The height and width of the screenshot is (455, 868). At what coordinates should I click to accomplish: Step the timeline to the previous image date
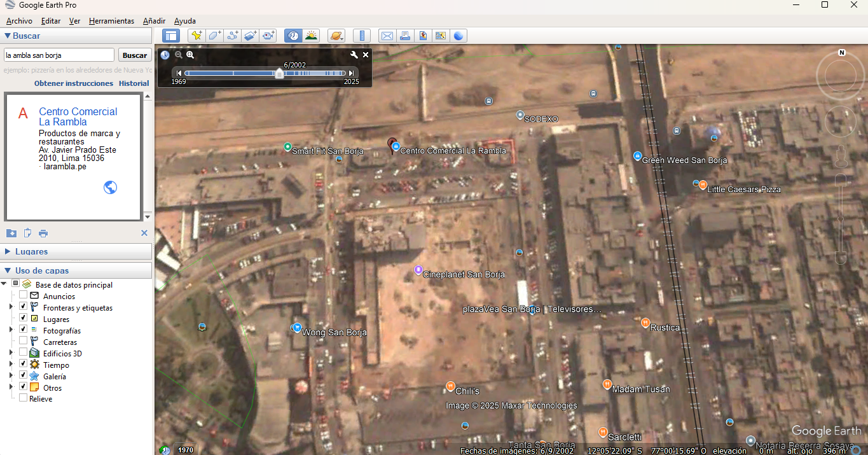[x=179, y=73]
